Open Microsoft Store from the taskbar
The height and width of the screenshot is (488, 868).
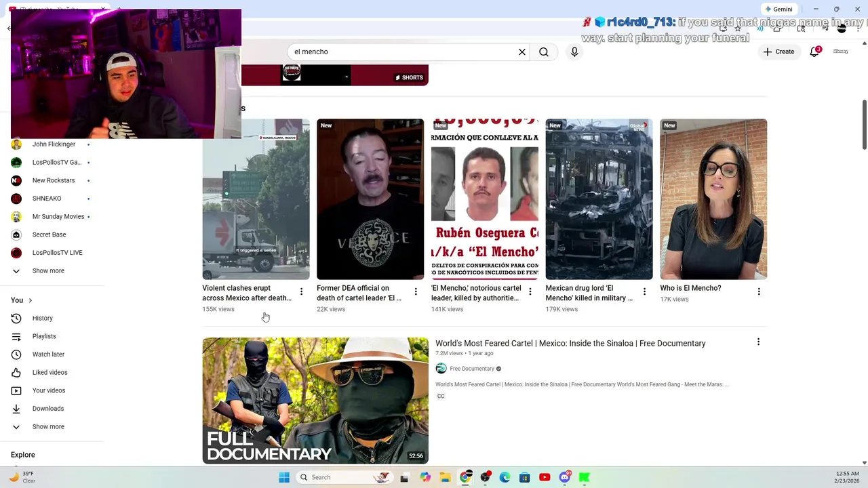coord(524,477)
